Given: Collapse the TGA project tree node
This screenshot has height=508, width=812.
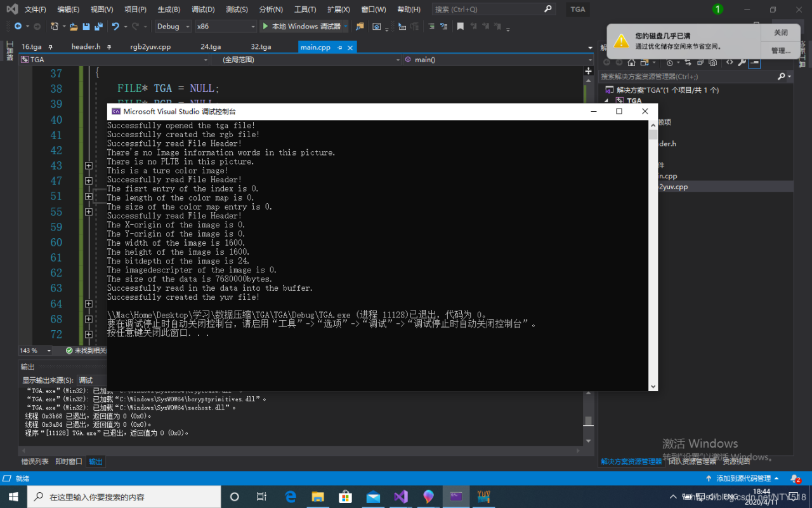Looking at the screenshot, I should pos(606,100).
